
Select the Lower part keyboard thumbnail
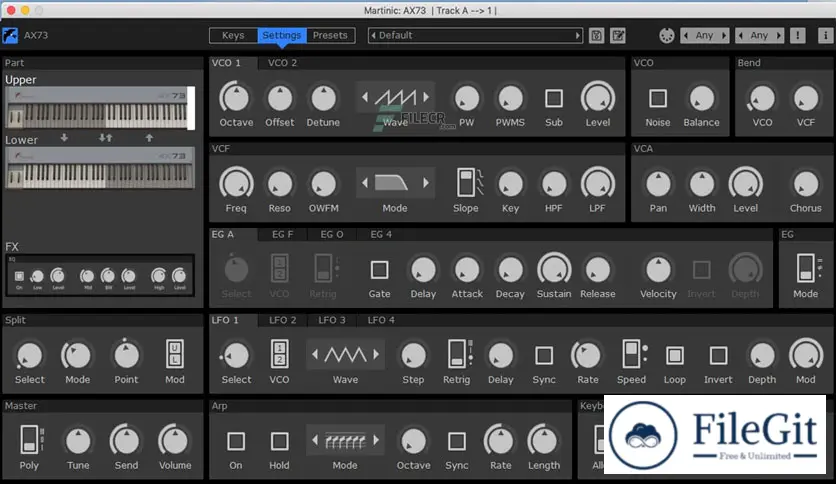[x=100, y=168]
